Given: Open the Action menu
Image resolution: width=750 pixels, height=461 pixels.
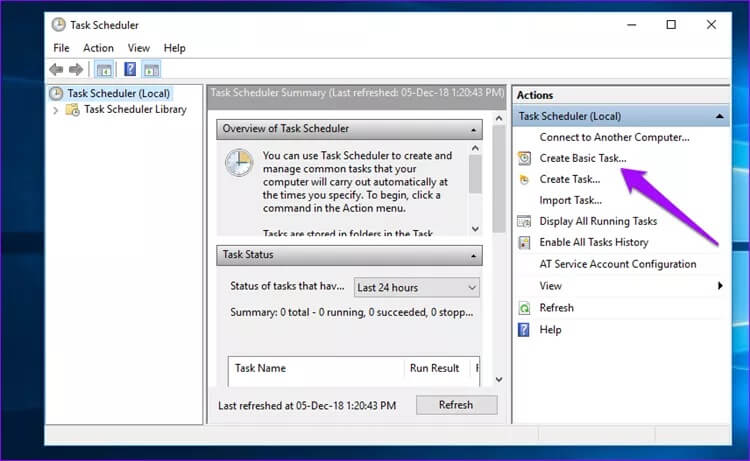Looking at the screenshot, I should point(99,48).
